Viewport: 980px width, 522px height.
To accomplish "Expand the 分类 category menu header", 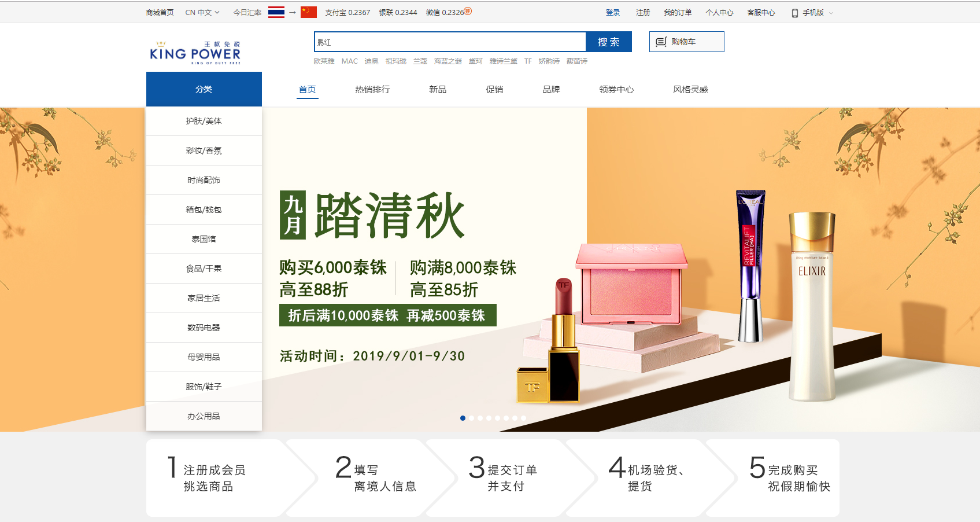I will (x=204, y=89).
